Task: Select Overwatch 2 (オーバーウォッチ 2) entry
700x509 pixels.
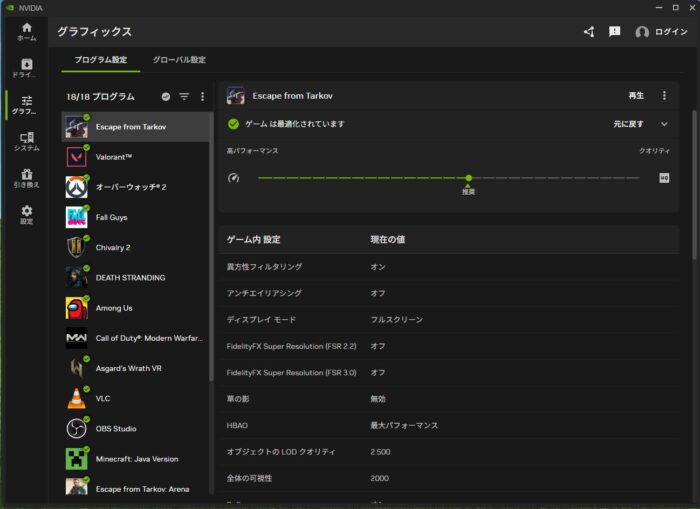Action: [x=135, y=187]
